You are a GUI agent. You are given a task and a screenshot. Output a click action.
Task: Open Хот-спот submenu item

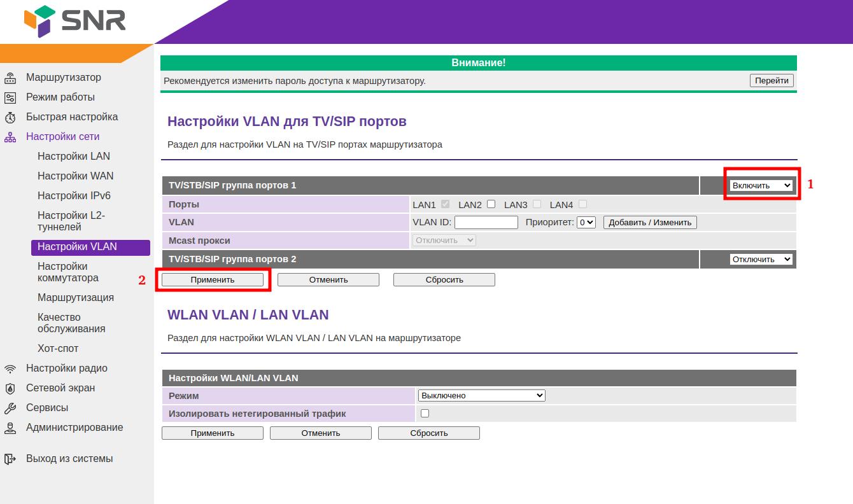(x=58, y=348)
